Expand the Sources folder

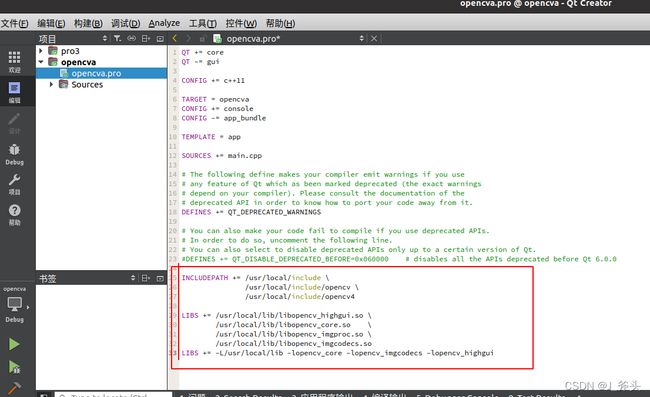(51, 85)
